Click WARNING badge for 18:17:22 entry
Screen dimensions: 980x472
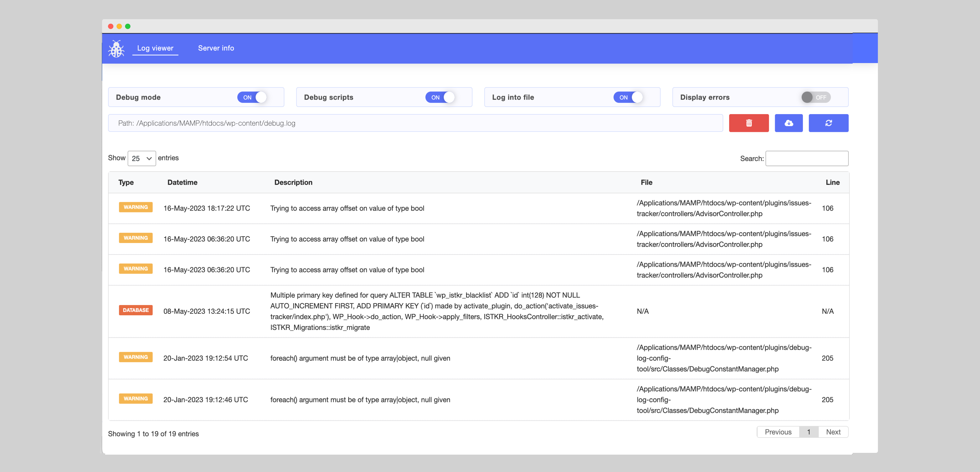(136, 207)
